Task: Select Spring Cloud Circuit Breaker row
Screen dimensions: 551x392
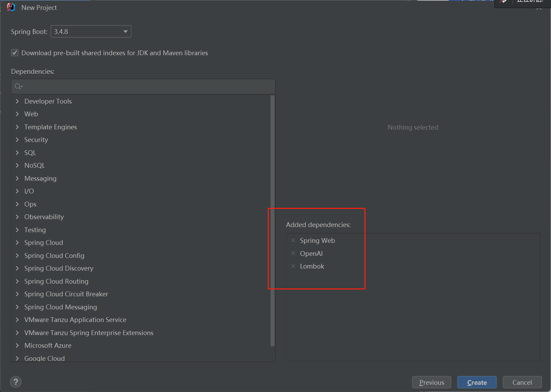Action: click(x=141, y=294)
